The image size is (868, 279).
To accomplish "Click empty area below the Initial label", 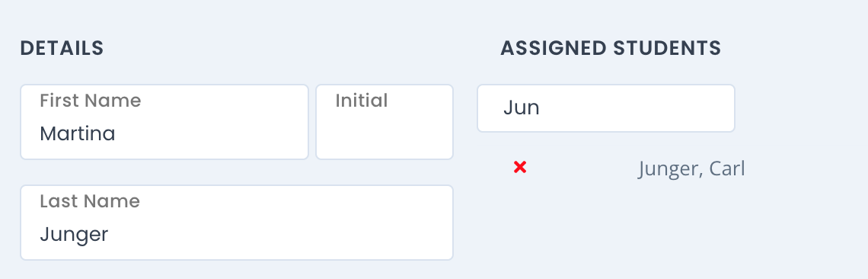I will pos(385,135).
